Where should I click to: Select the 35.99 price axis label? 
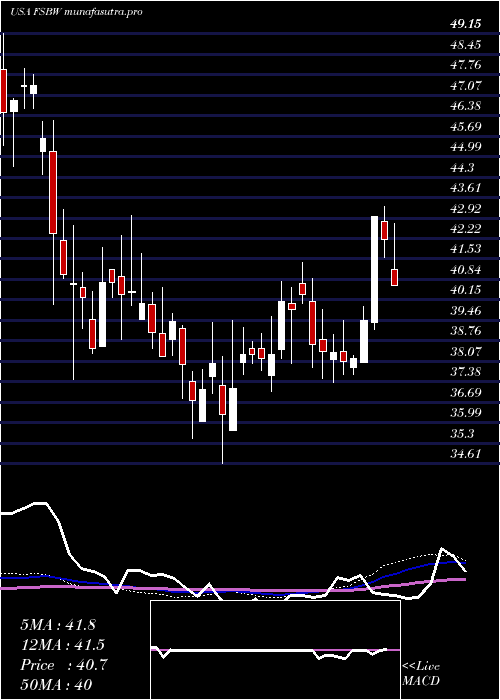(x=466, y=413)
